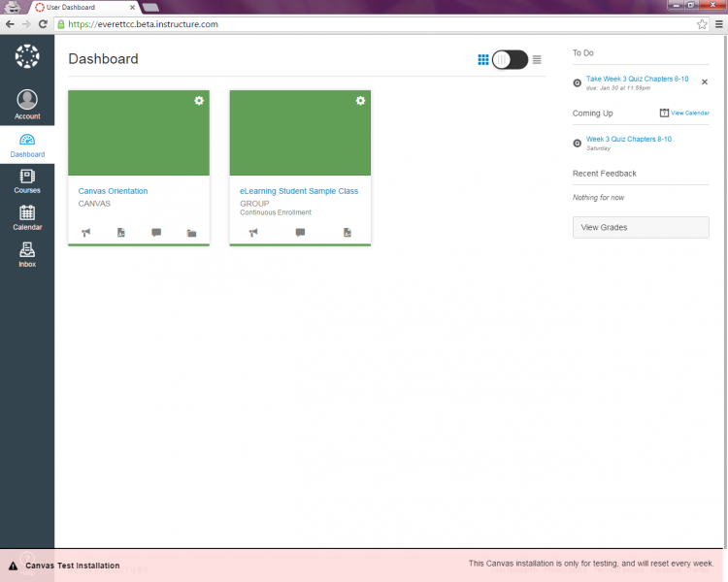Open settings gear on Canvas Orientation card
Viewport: 728px width, 582px height.
pos(199,101)
